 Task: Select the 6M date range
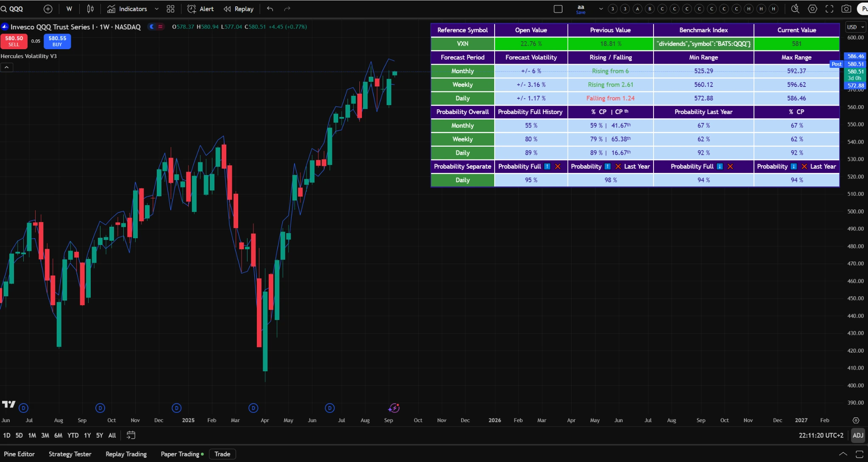coord(58,435)
